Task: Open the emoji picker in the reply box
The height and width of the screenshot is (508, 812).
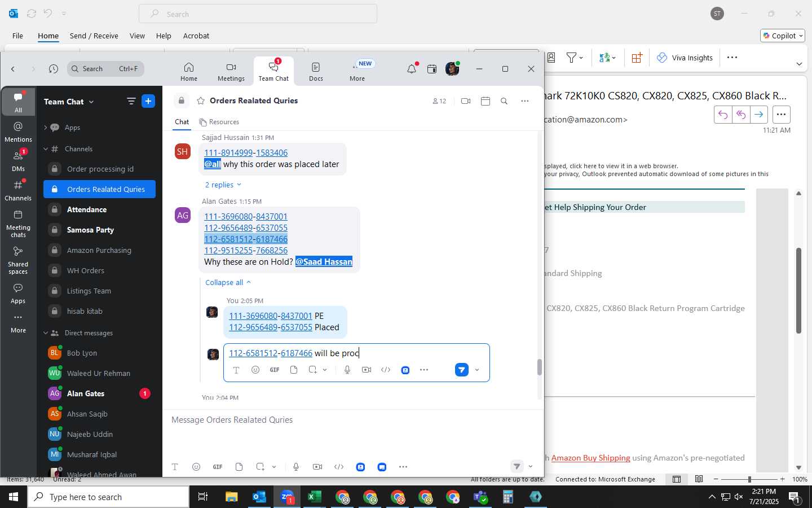Action: click(x=255, y=370)
